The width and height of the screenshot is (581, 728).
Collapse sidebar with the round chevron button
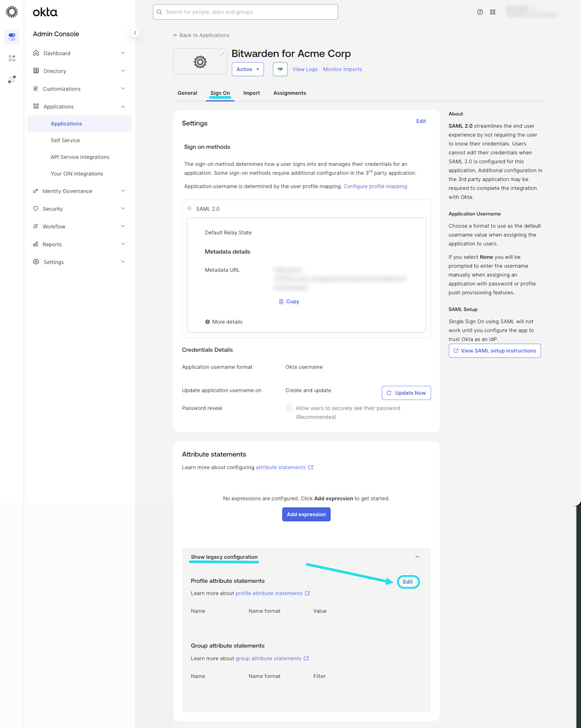[135, 33]
